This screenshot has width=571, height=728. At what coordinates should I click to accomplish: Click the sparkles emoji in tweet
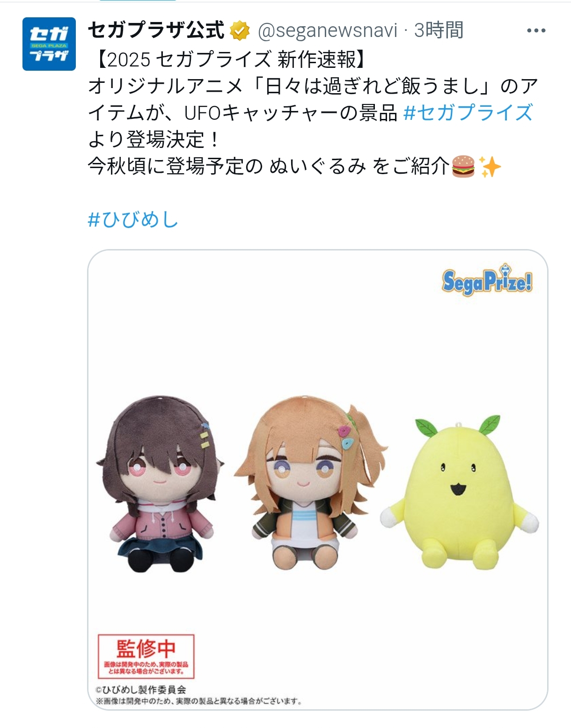coord(490,166)
